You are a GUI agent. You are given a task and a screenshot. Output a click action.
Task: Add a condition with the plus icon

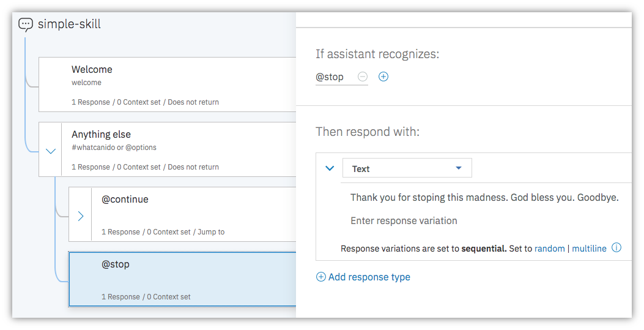point(383,77)
